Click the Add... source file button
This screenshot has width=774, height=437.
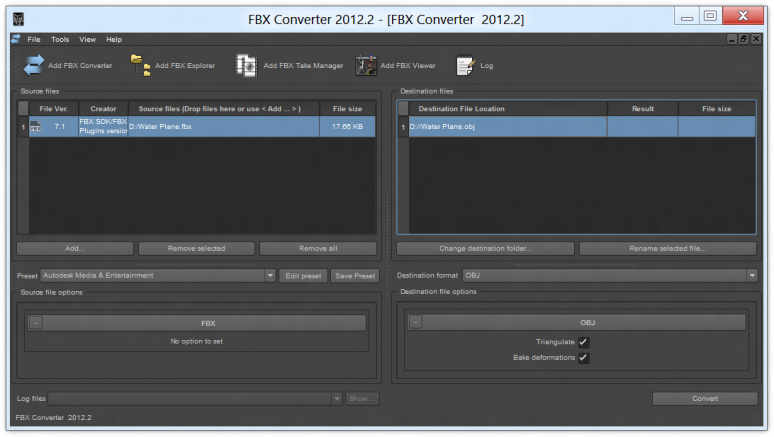click(75, 248)
